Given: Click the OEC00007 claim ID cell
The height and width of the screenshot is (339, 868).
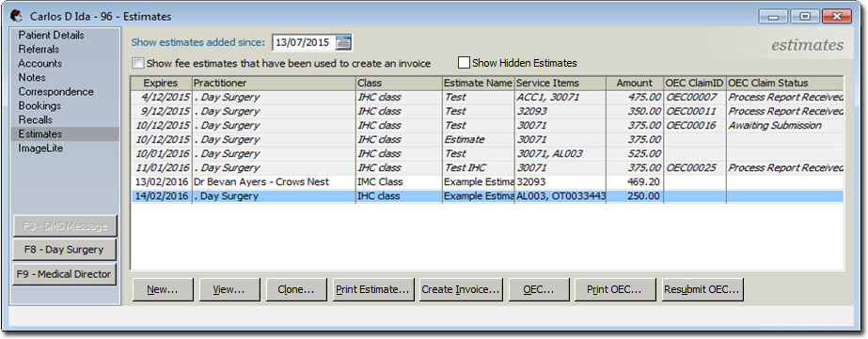Looking at the screenshot, I should [x=695, y=98].
